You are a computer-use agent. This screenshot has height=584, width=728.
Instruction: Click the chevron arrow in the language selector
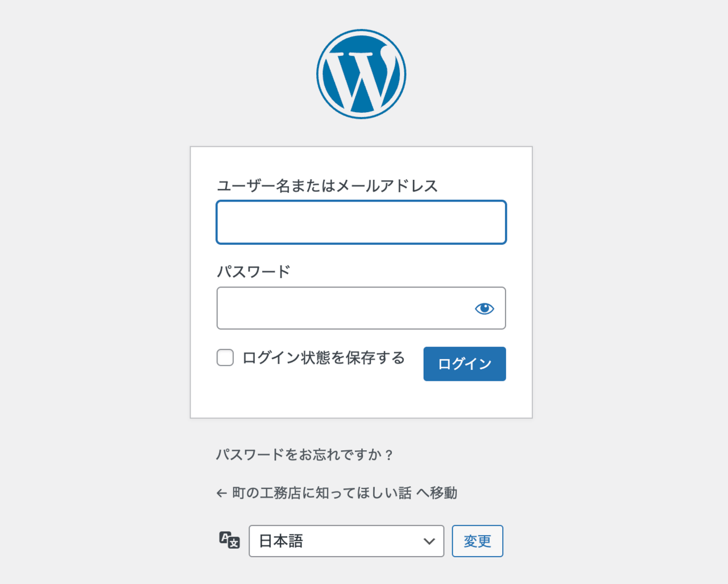point(429,541)
